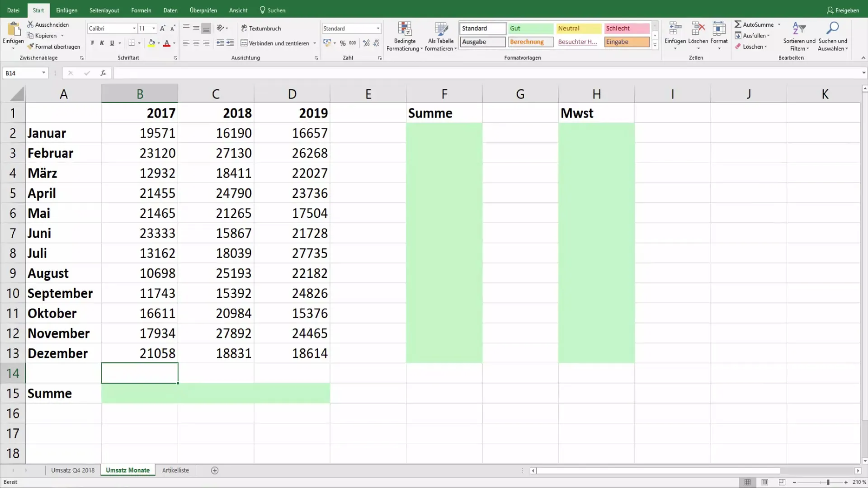Click the Zellen Einfügen icon

675,28
